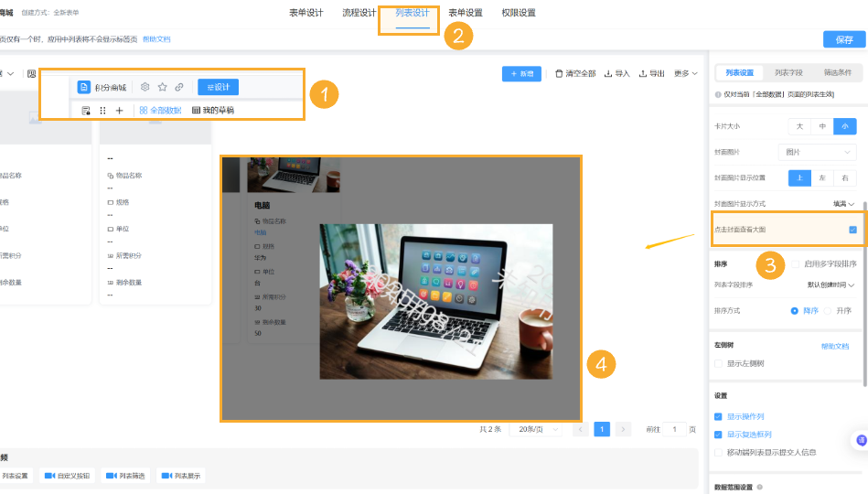Switch to the 表单设置 tab

click(465, 13)
